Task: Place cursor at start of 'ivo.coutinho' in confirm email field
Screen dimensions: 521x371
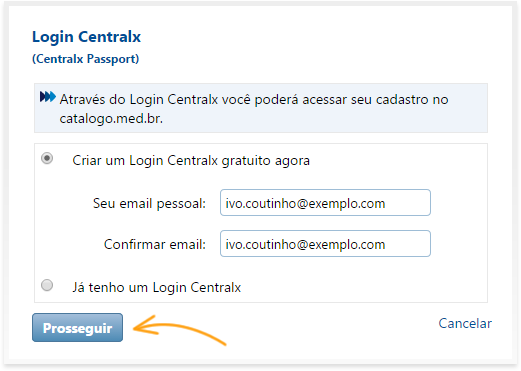Action: [226, 244]
